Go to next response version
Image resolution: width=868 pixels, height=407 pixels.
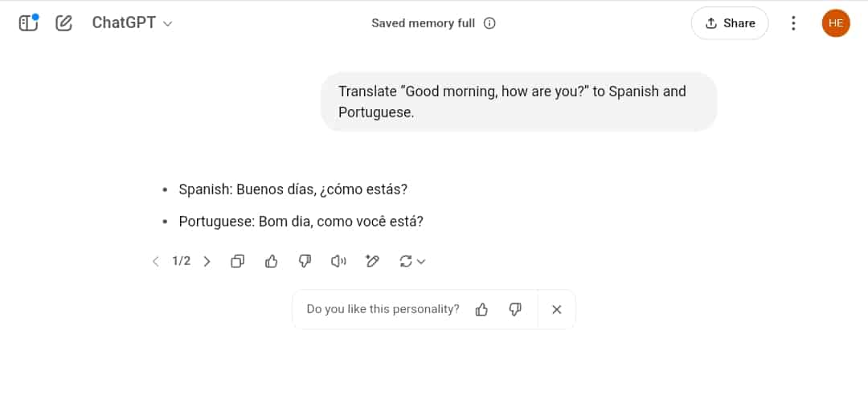[207, 262]
